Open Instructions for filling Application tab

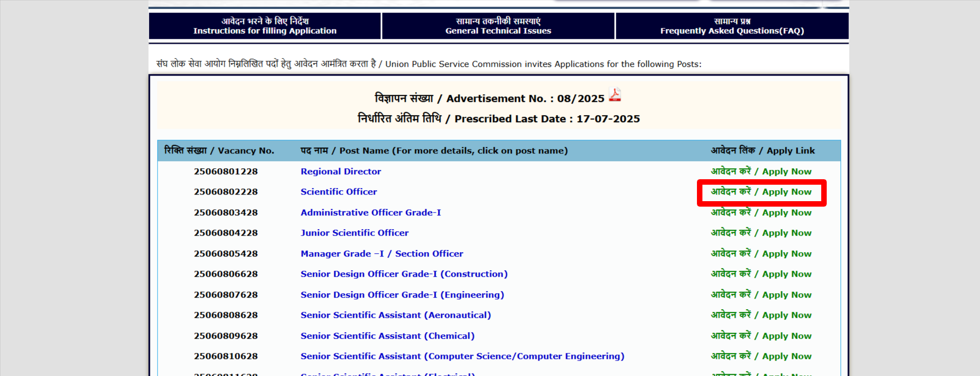point(265,26)
